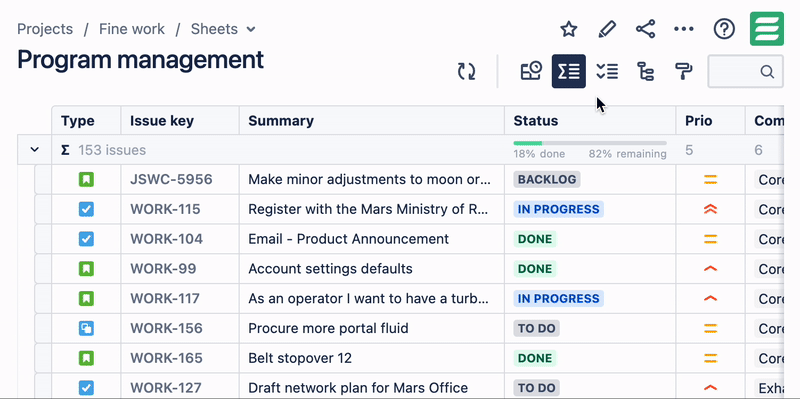
Task: Open issue WORK-104
Action: point(166,239)
